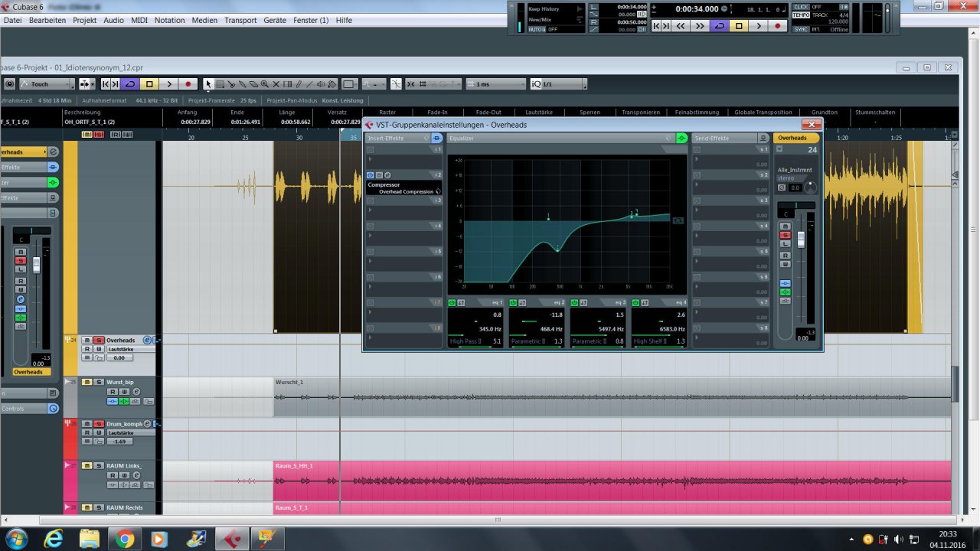Toggle EQ band 1 power button
980x551 pixels.
coord(452,303)
